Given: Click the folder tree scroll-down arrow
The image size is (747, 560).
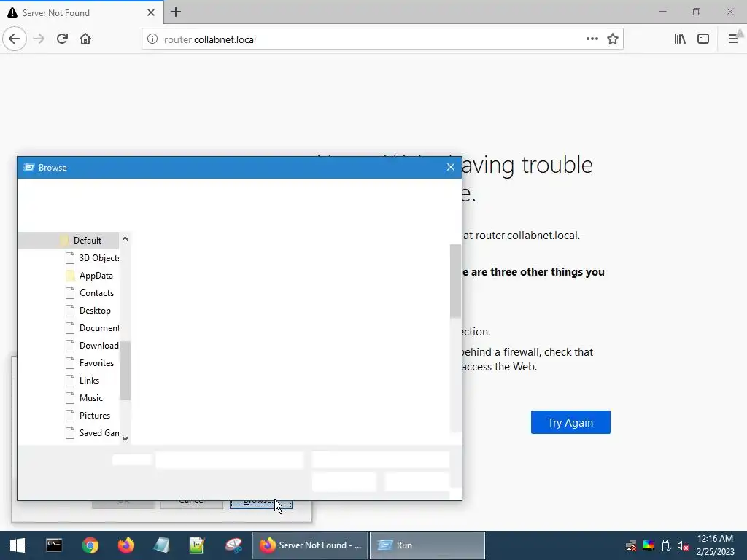Looking at the screenshot, I should coord(125,438).
